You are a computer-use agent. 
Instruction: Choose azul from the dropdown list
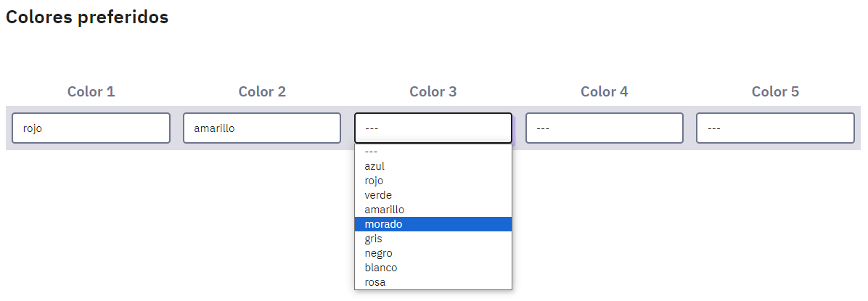tap(433, 166)
